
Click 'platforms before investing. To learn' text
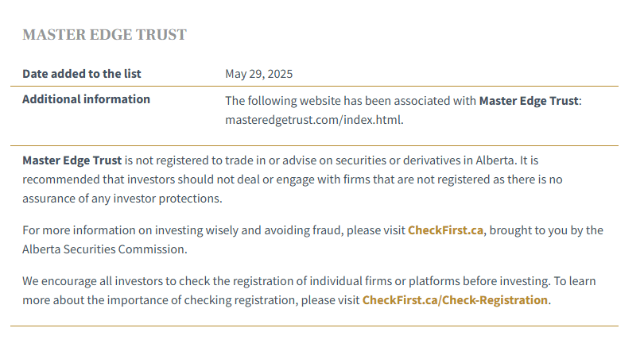click(502, 281)
